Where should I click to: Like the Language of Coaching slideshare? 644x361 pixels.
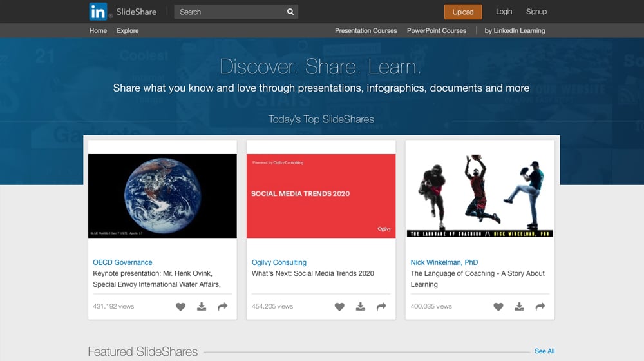[498, 307]
